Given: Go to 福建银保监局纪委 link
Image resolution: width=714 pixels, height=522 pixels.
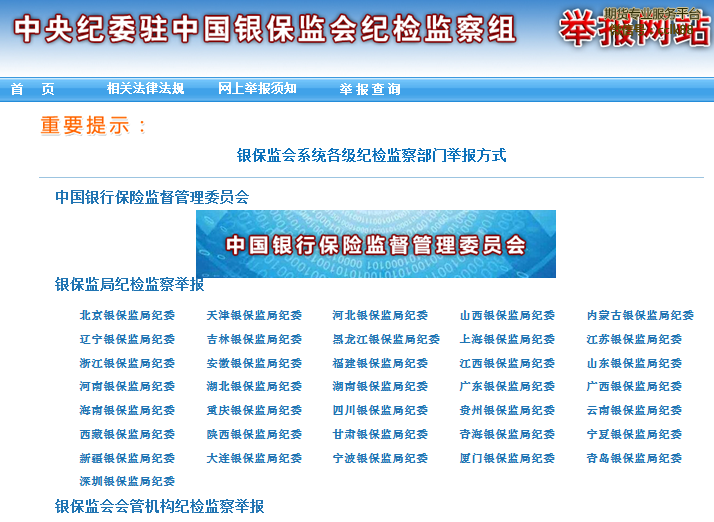Looking at the screenshot, I should pyautogui.click(x=380, y=363).
